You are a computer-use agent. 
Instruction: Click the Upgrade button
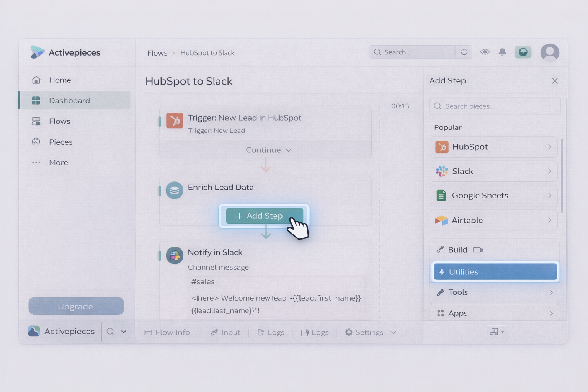(76, 306)
